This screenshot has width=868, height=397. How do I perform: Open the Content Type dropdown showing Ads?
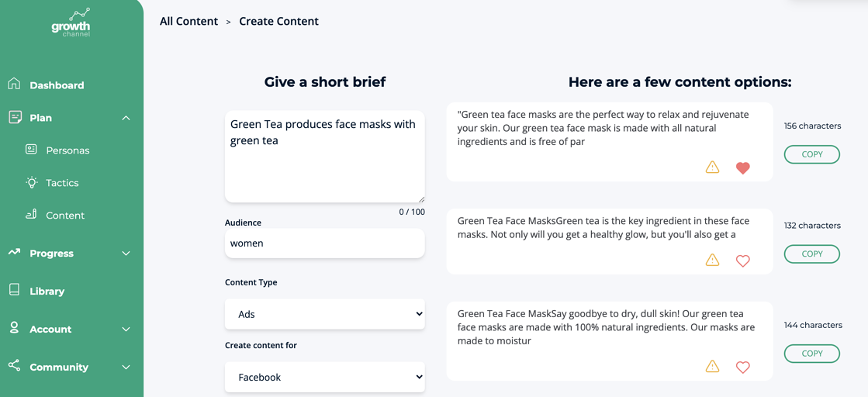pyautogui.click(x=325, y=314)
